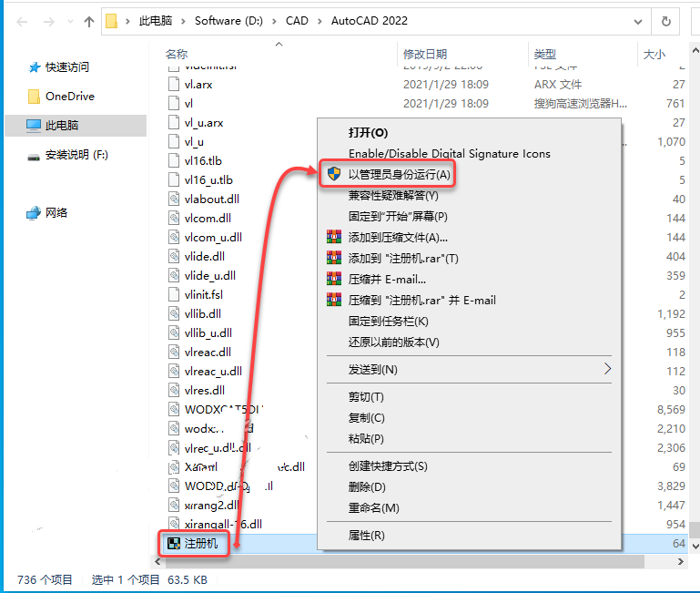The width and height of the screenshot is (700, 593).
Task: Open 快速访问 in navigation pane
Action: point(67,67)
